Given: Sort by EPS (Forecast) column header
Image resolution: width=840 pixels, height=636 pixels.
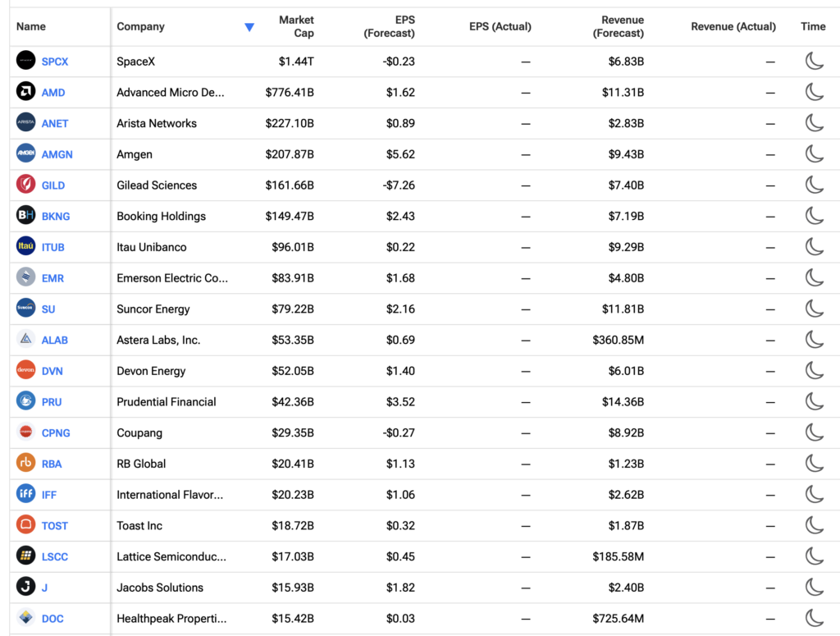Looking at the screenshot, I should 389,26.
